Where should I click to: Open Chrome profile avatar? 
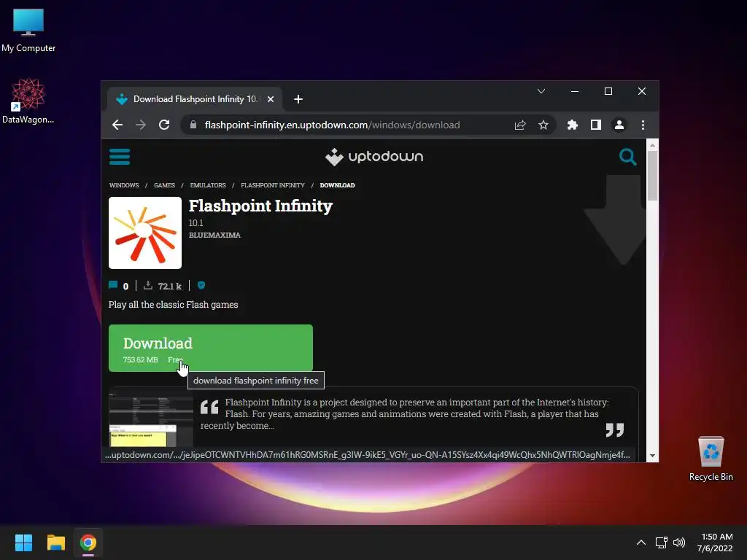pyautogui.click(x=619, y=125)
